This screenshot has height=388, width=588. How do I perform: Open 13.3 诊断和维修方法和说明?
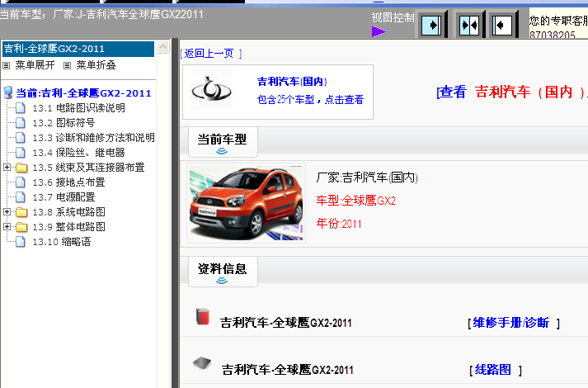[93, 138]
